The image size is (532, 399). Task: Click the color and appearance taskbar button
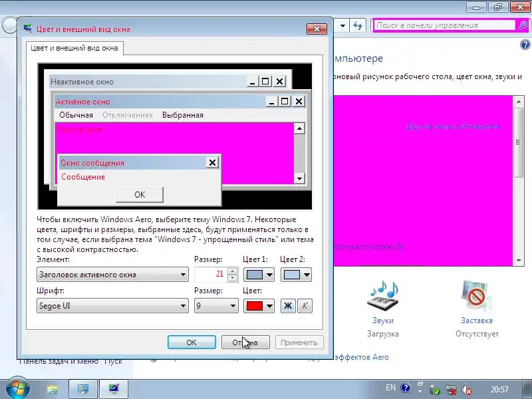[x=114, y=389]
